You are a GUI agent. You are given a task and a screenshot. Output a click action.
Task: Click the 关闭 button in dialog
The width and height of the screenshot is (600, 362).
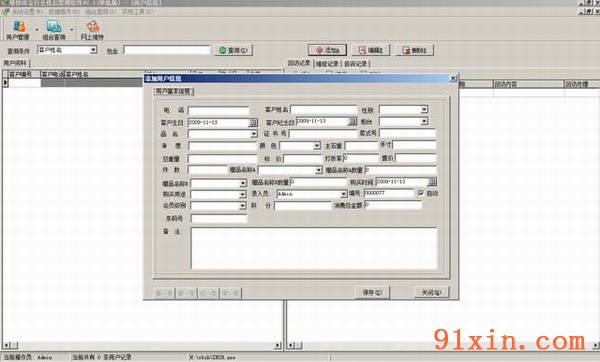pyautogui.click(x=431, y=292)
